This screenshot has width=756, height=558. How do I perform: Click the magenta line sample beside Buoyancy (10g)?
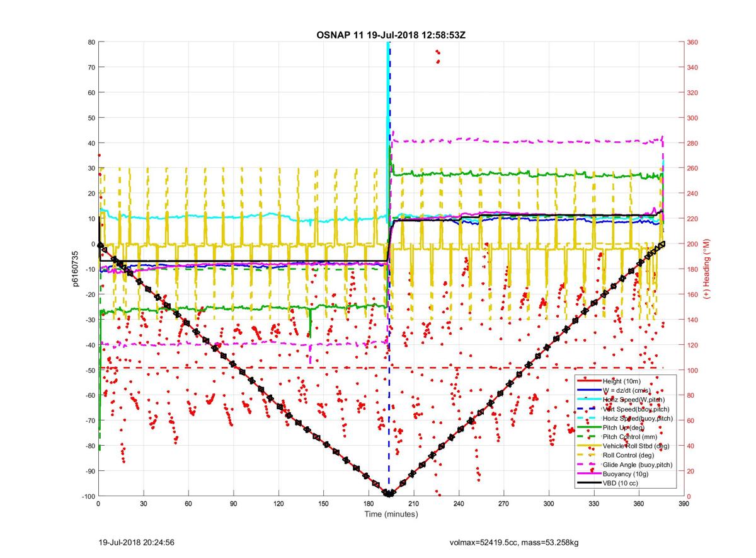pos(589,474)
